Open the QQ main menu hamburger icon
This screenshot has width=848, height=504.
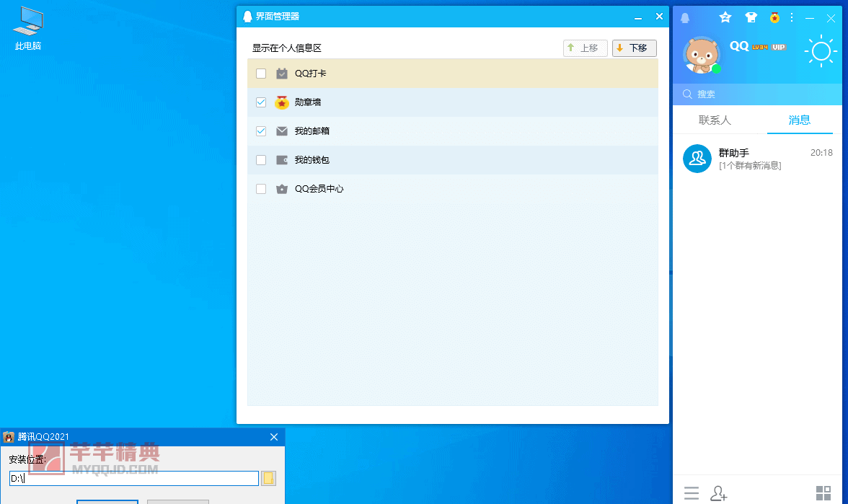click(x=691, y=492)
